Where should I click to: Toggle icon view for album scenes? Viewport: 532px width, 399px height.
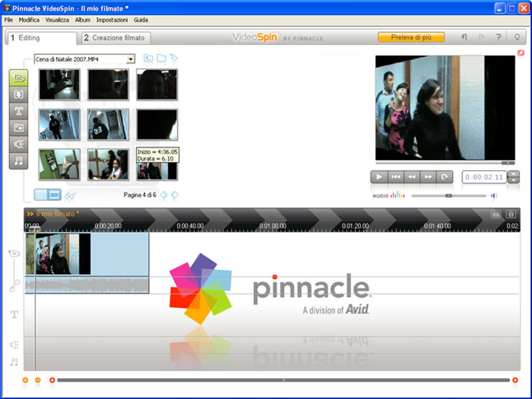pos(54,195)
